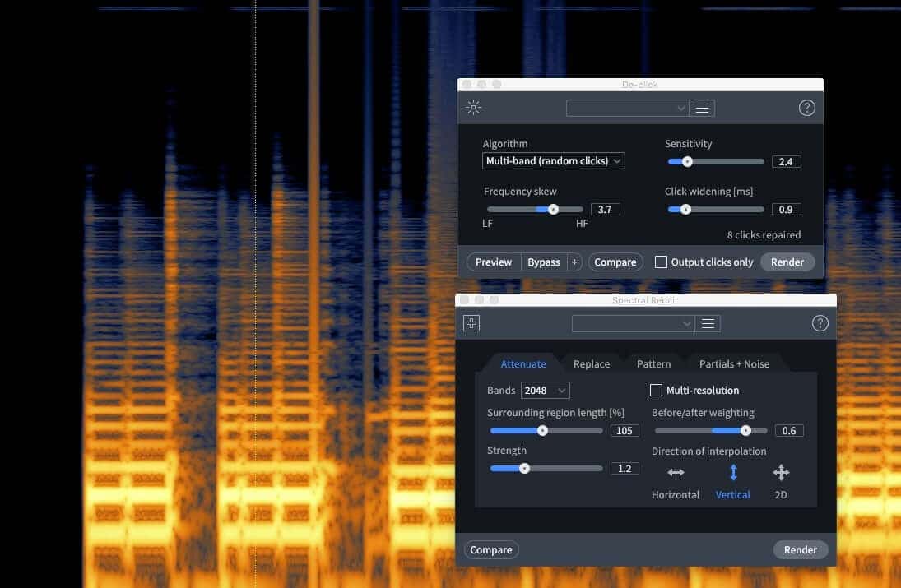Image resolution: width=901 pixels, height=588 pixels.
Task: Click Strength value field 1.2
Action: click(x=625, y=469)
